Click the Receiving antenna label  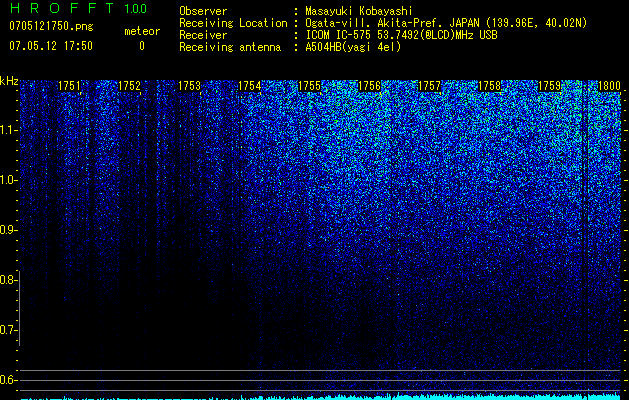230,47
